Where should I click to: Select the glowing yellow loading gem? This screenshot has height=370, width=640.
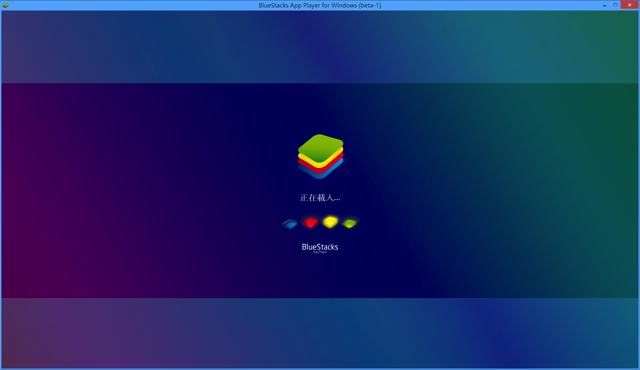330,222
